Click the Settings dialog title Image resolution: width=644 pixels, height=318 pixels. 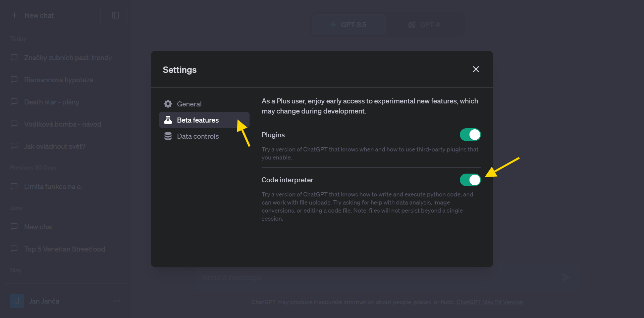180,70
